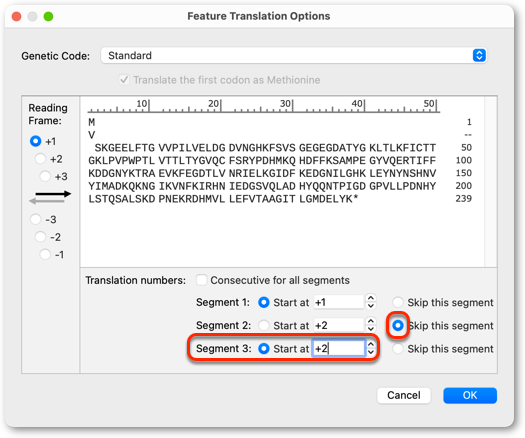Close the Feature Translation Options window
This screenshot has height=438, width=525.
[x=16, y=16]
